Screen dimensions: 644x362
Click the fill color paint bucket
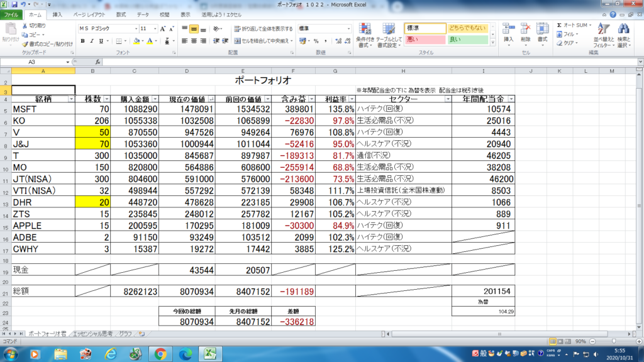point(136,41)
